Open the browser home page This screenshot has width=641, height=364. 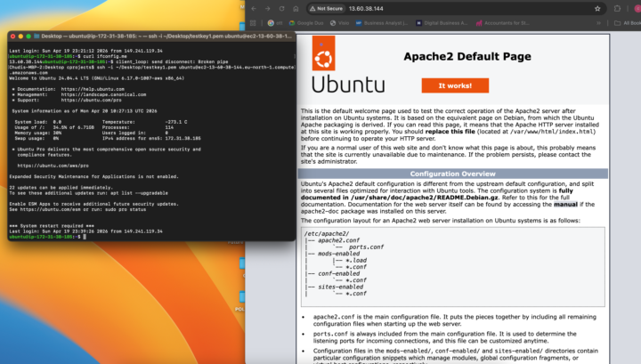coord(296,9)
